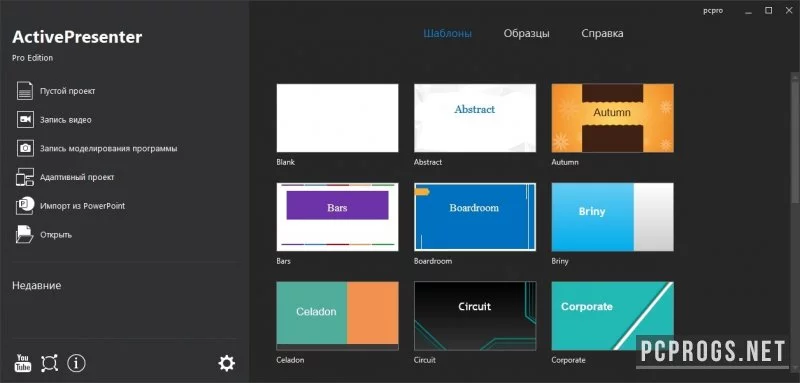Click Открыть to open a project
The height and width of the screenshot is (383, 800).
click(x=56, y=235)
